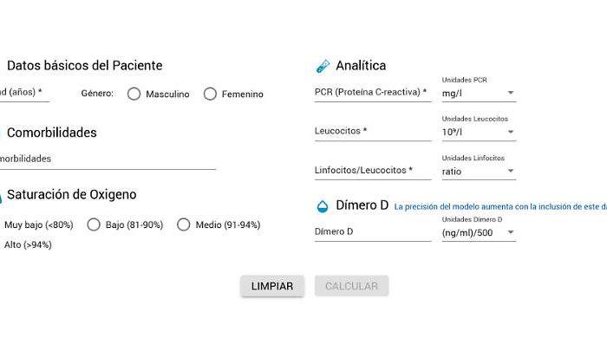
Task: Focus the PCR (Proteína C-reactiva) field
Action: [x=373, y=93]
